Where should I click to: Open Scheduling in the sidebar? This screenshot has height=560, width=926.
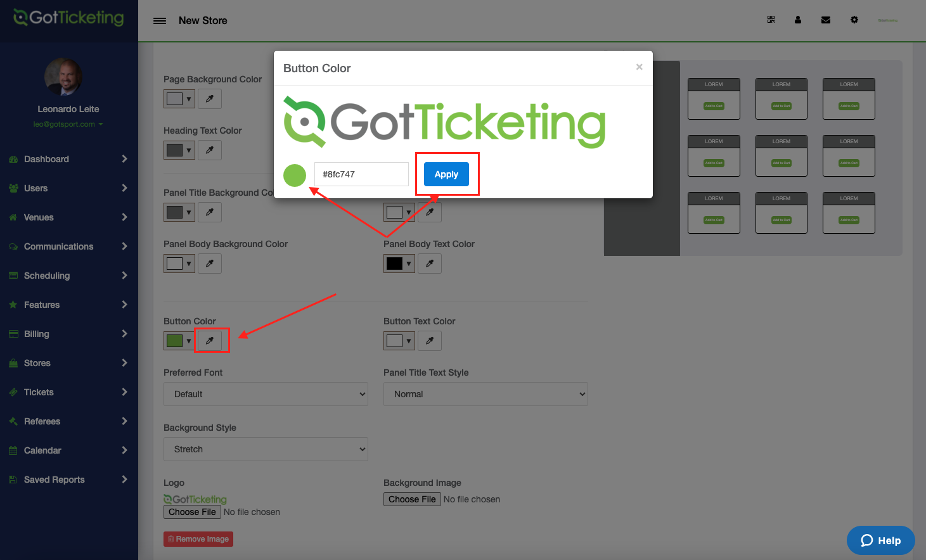pos(68,276)
